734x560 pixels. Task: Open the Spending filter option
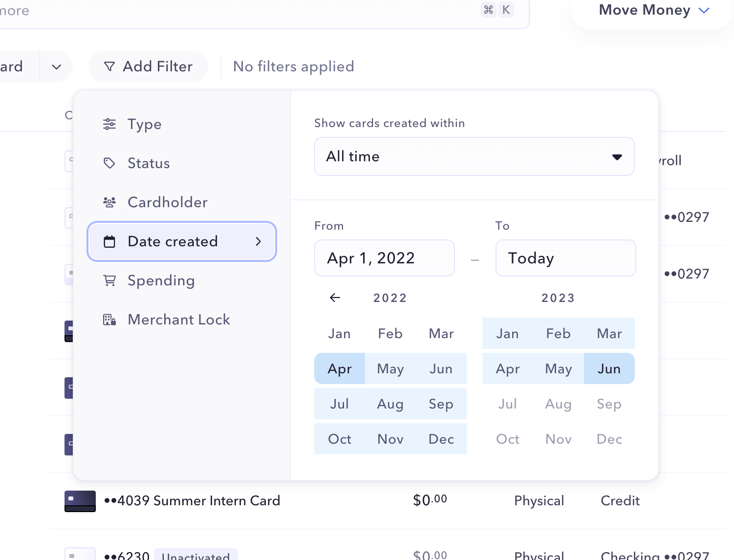161,280
